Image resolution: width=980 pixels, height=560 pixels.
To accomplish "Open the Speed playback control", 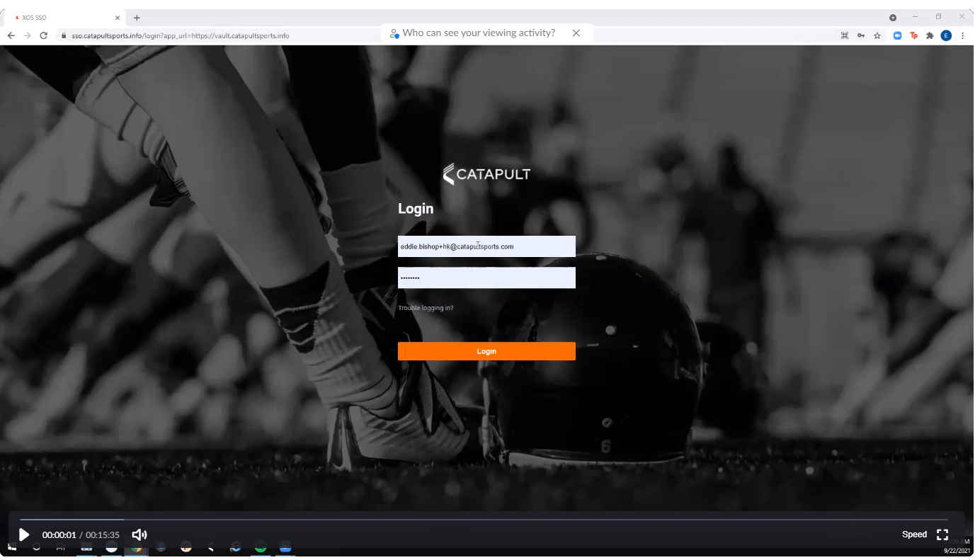I will (914, 535).
